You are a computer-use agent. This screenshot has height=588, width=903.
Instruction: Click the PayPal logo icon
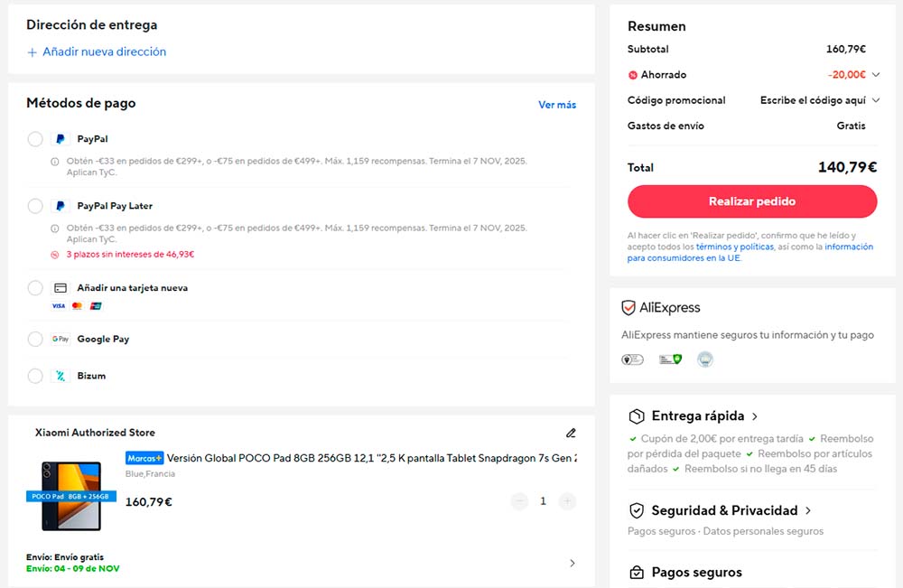pyautogui.click(x=61, y=139)
